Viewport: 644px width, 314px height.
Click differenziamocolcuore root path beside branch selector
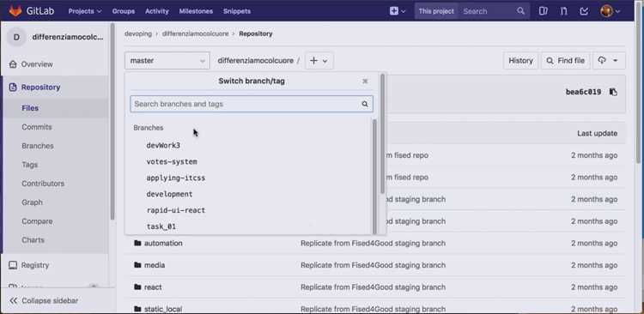(256, 60)
